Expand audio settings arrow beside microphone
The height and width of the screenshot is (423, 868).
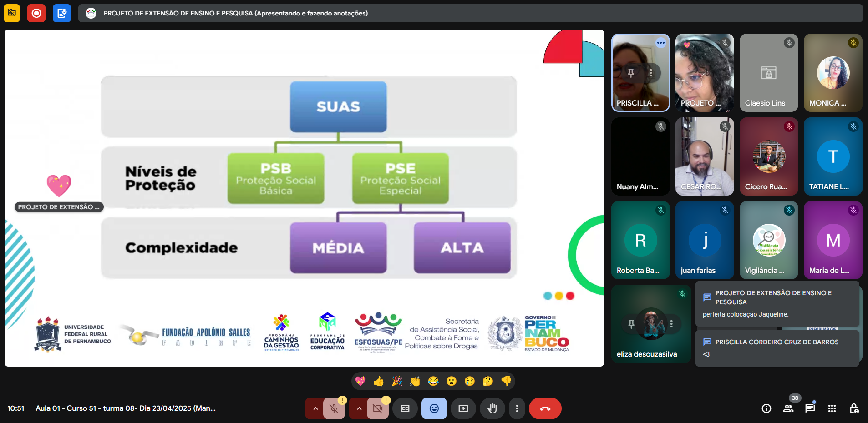pos(315,408)
